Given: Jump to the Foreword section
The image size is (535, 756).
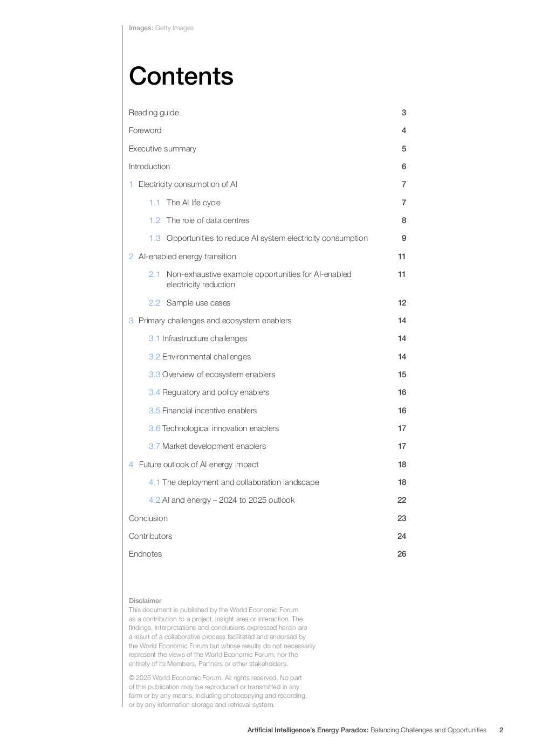Looking at the screenshot, I should pyautogui.click(x=145, y=130).
